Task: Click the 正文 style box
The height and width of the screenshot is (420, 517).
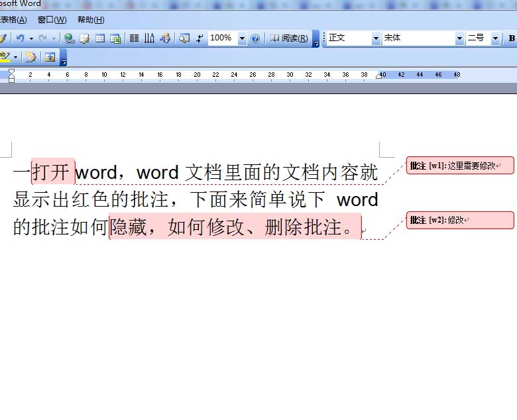Action: [x=349, y=38]
